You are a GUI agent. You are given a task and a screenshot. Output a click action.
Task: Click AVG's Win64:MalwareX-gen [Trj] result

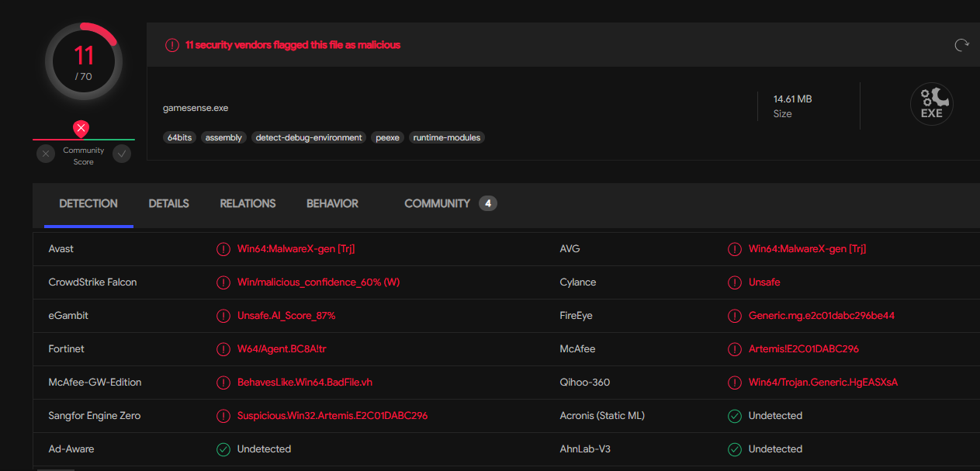tap(808, 249)
